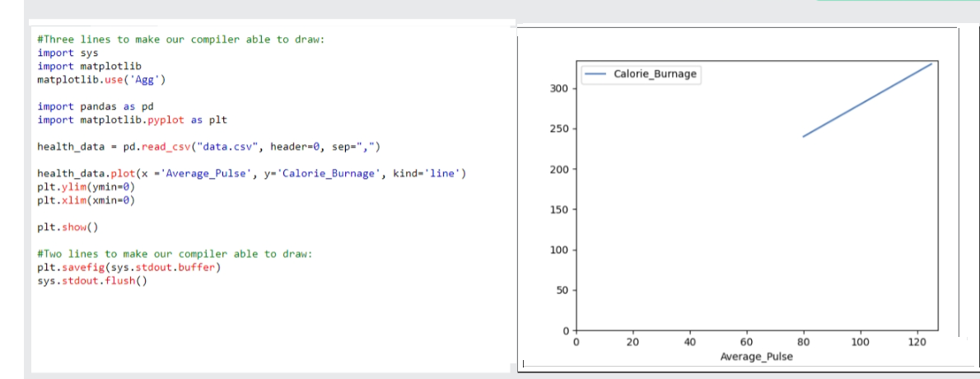Click the blue plotted line in chart
980x379 pixels.
pyautogui.click(x=865, y=101)
